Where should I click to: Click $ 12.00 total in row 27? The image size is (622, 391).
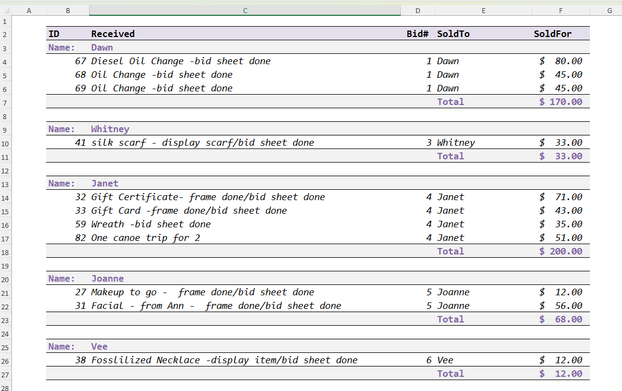tap(560, 374)
